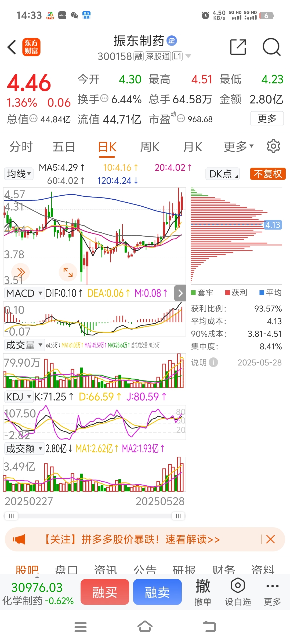Viewport: 290px width, 644px height.
Task: Tap the KDJ indicator chart
Action: pos(95,422)
